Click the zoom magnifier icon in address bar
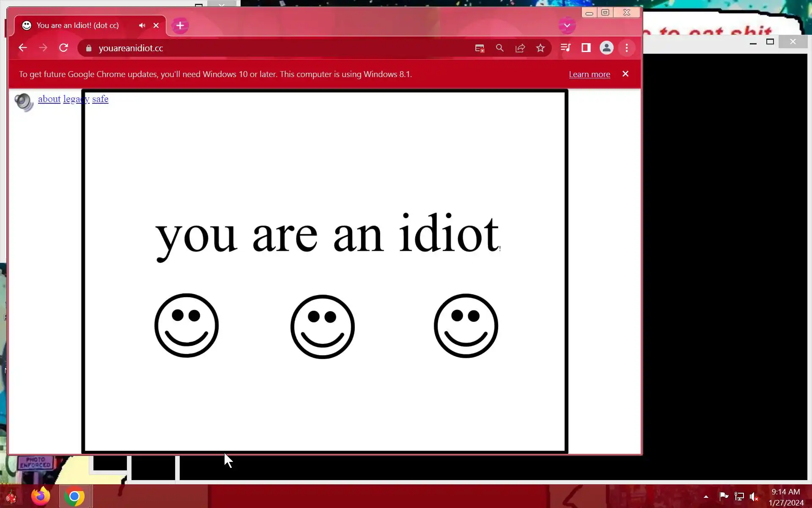 499,48
